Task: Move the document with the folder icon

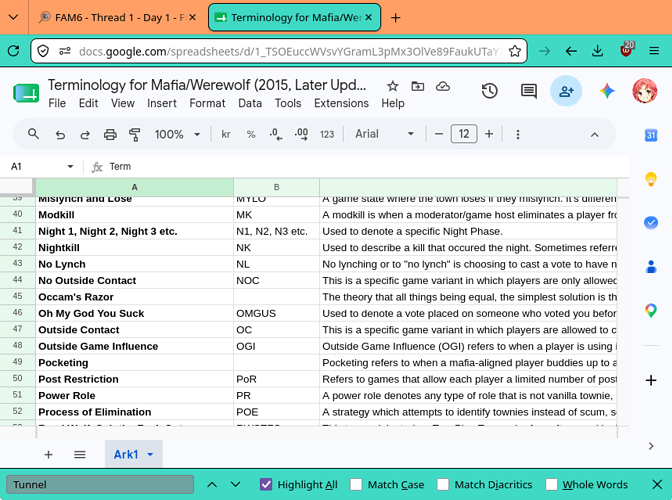Action: (417, 87)
